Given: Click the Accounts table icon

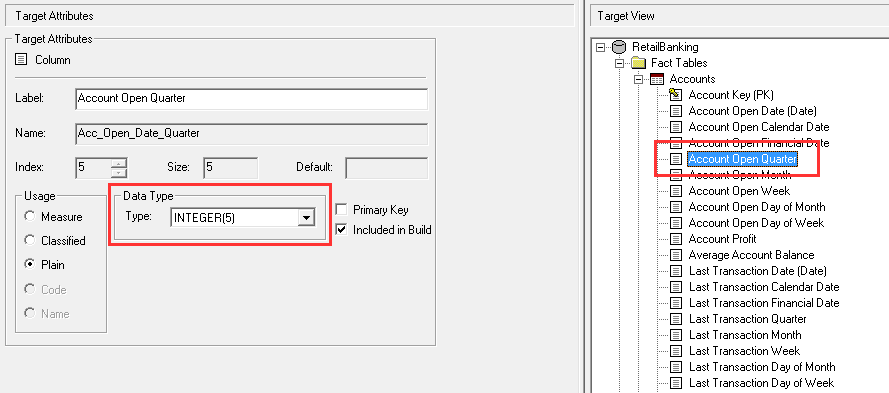Looking at the screenshot, I should [657, 79].
